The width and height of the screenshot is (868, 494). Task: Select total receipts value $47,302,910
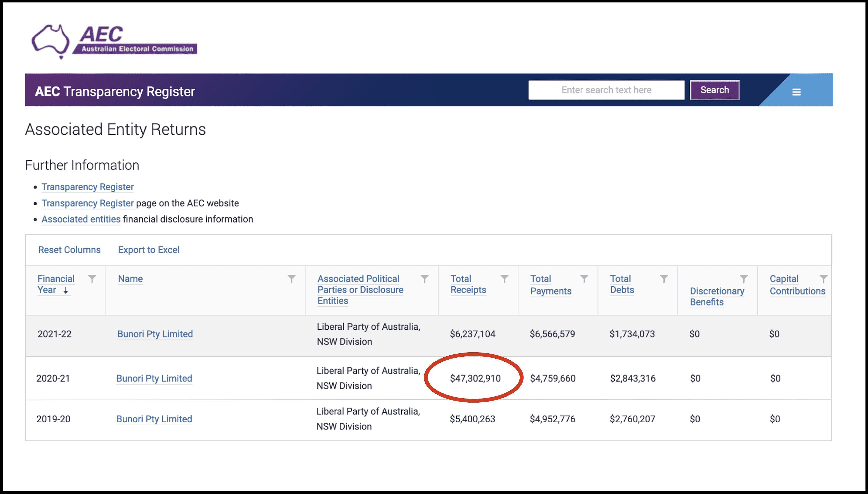click(x=475, y=378)
